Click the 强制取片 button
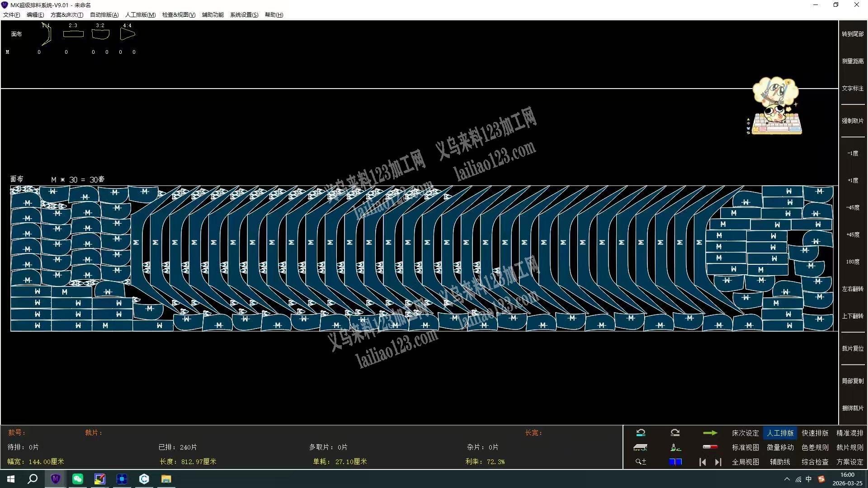Image resolution: width=868 pixels, height=488 pixels. (853, 121)
